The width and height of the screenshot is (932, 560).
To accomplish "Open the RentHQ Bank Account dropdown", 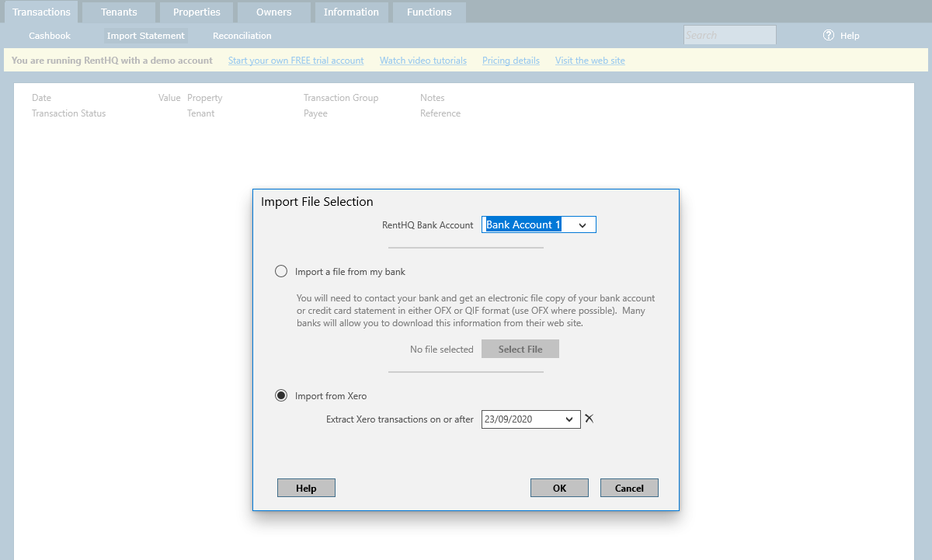I will point(582,225).
